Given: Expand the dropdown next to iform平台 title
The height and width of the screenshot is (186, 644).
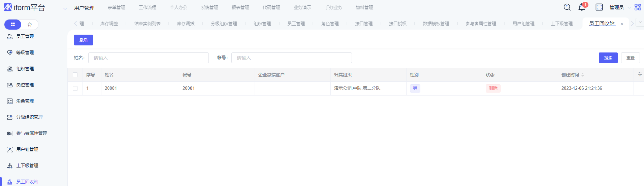Looking at the screenshot, I should point(65,8).
